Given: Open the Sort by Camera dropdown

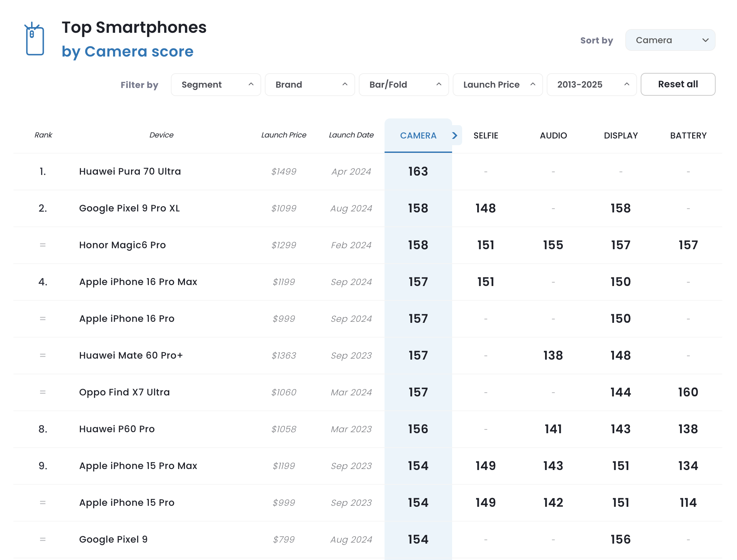Looking at the screenshot, I should pos(670,40).
